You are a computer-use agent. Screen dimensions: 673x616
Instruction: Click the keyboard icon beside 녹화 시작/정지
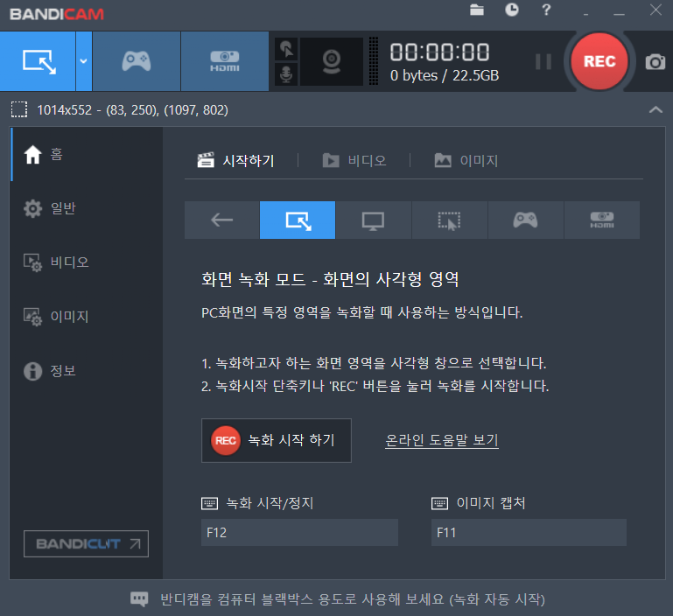coord(210,503)
